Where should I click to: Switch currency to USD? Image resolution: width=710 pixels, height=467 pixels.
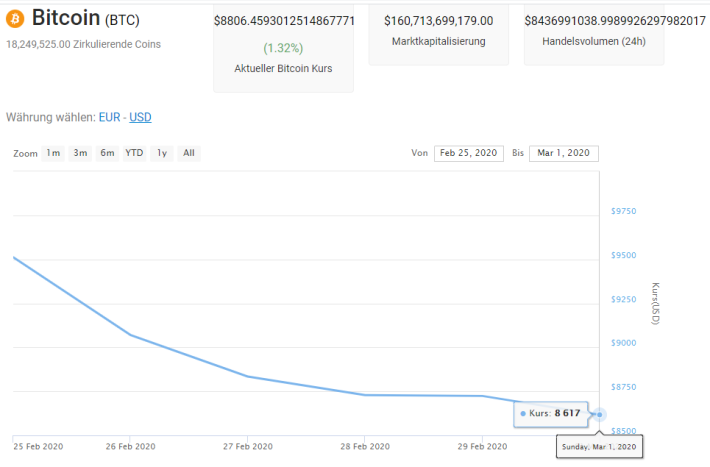(140, 117)
